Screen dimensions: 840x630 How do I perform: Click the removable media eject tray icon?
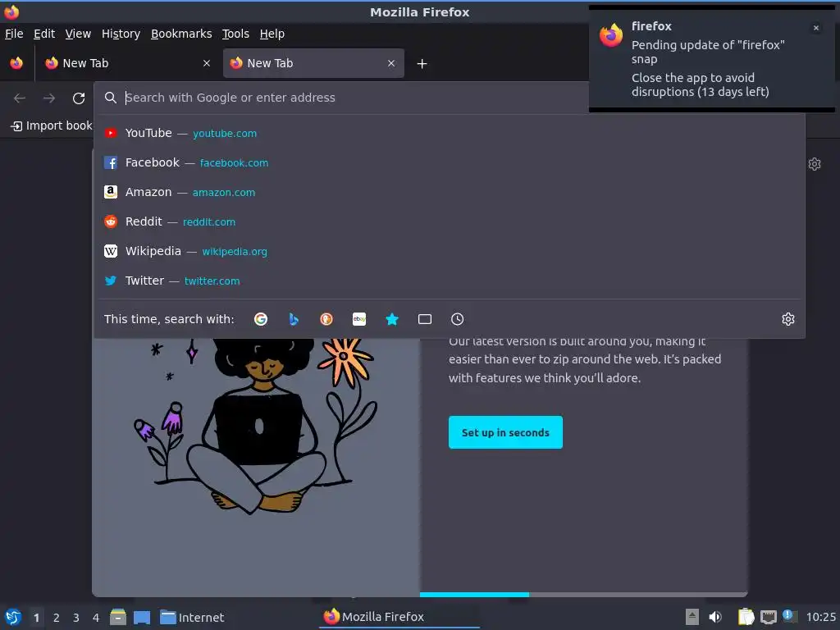[x=692, y=617]
